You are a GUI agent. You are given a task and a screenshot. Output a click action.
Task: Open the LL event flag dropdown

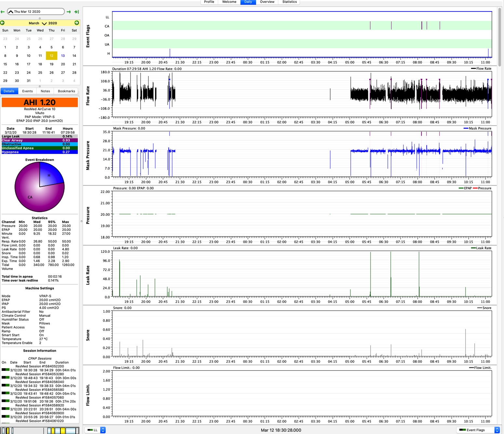(95, 430)
